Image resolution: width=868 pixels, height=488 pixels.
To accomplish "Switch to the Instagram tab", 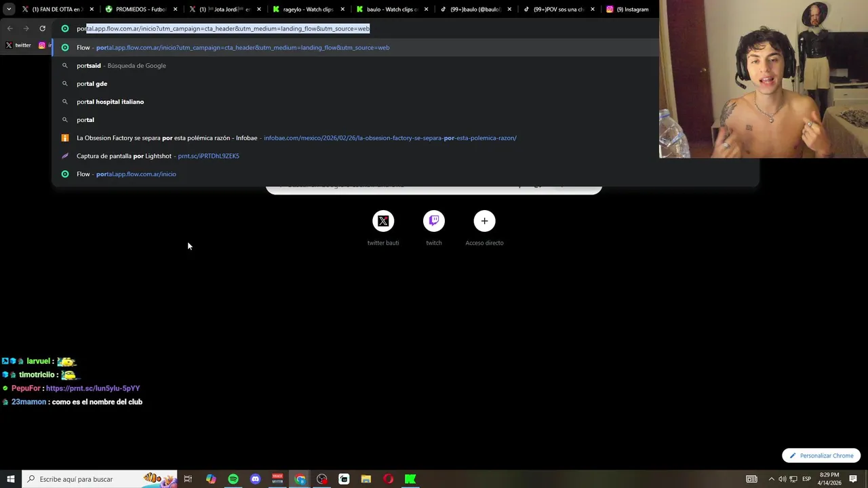I will coord(631,9).
